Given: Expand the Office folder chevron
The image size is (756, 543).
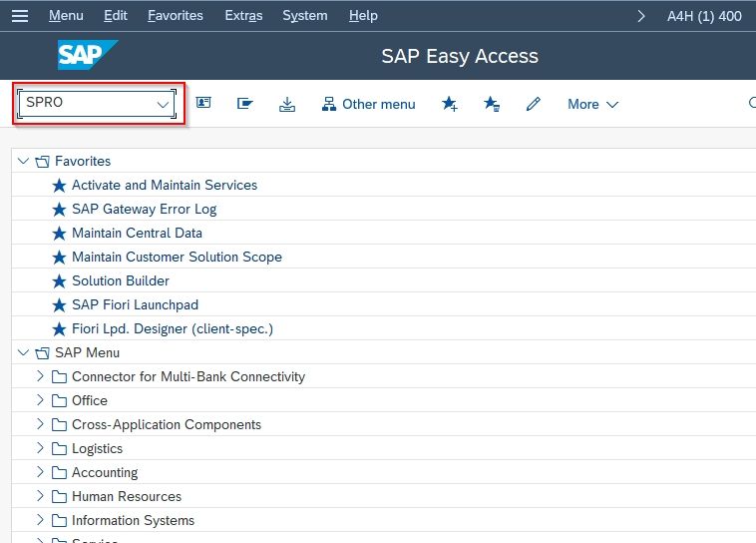Looking at the screenshot, I should (41, 400).
